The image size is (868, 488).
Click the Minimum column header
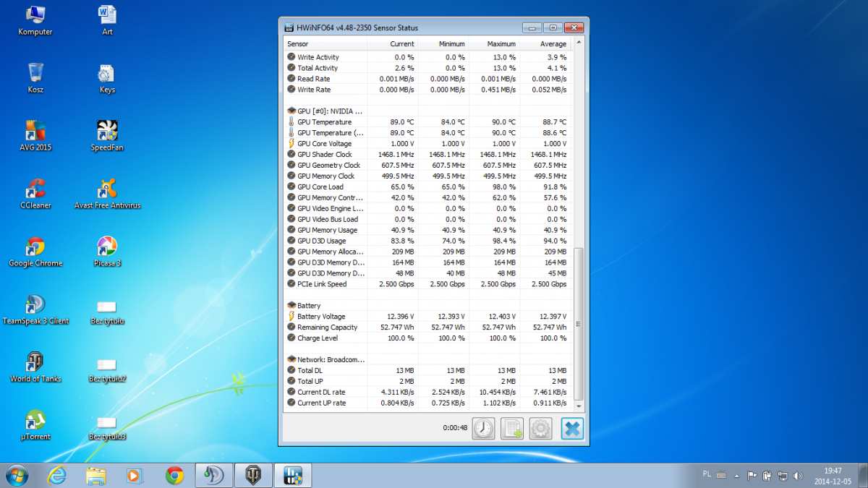443,44
